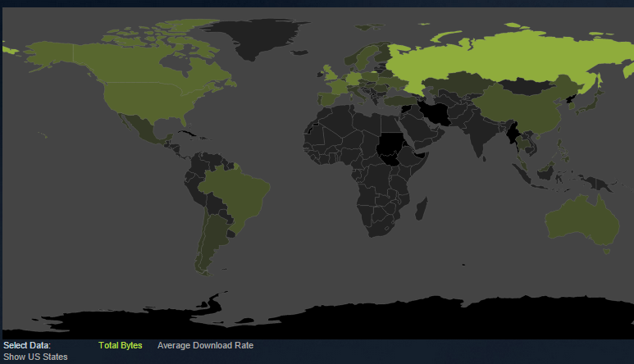Select Madagascar on the world map
This screenshot has width=634, height=364.
[x=422, y=209]
